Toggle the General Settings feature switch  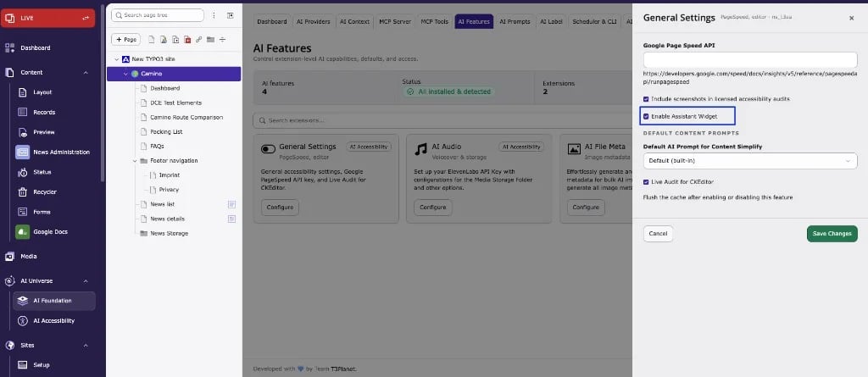coord(268,149)
